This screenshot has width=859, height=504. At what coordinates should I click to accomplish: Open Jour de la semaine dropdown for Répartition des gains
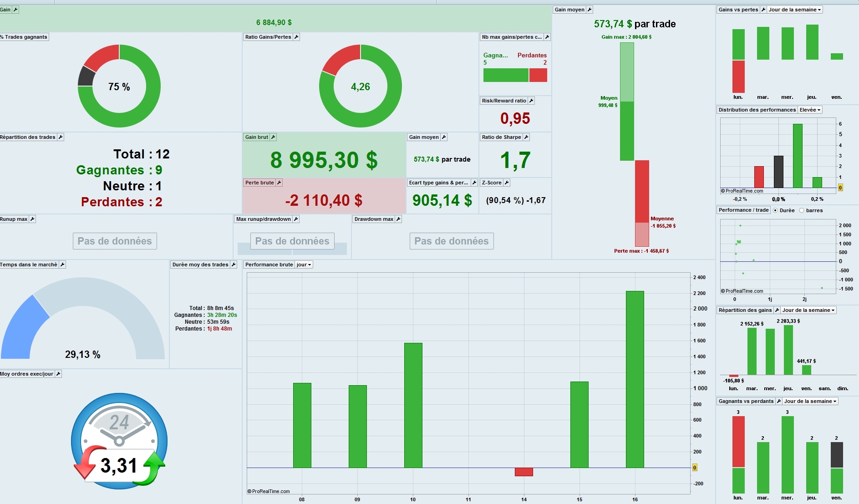tap(808, 310)
